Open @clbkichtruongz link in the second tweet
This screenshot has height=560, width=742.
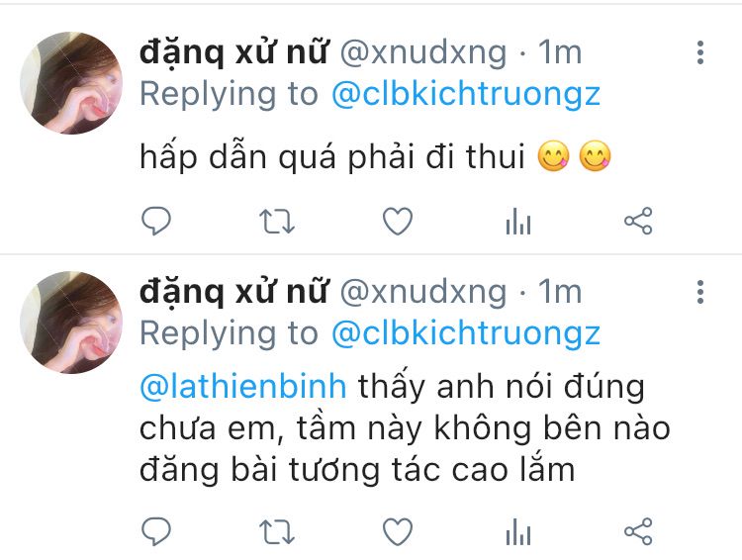coord(466,334)
